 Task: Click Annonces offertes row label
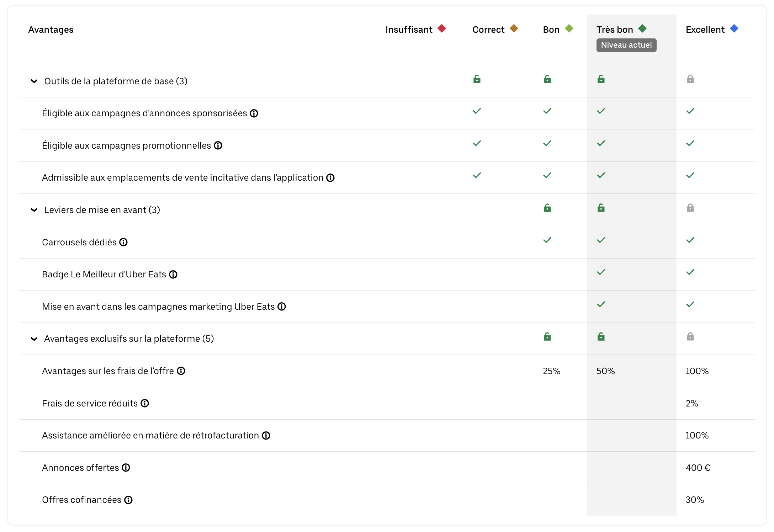tap(80, 468)
